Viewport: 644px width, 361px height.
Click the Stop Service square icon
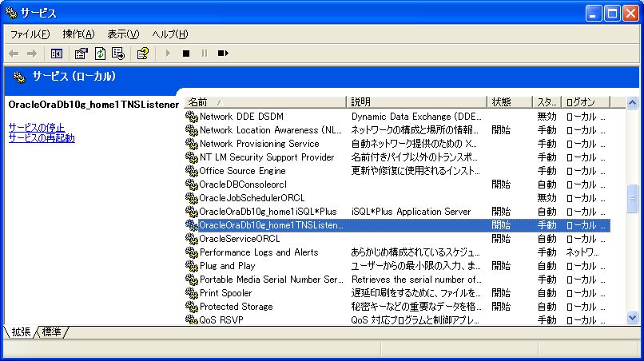coord(186,54)
